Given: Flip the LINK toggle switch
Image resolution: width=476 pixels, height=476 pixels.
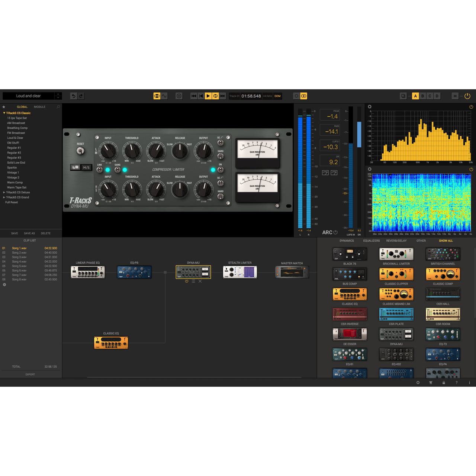Looking at the screenshot, I should click(x=99, y=170).
